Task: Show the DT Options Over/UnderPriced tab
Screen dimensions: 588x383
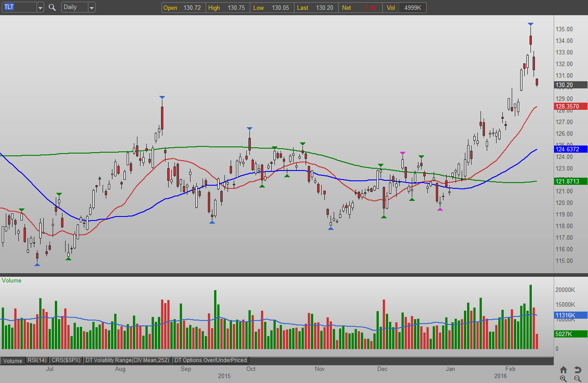Action: pyautogui.click(x=210, y=360)
